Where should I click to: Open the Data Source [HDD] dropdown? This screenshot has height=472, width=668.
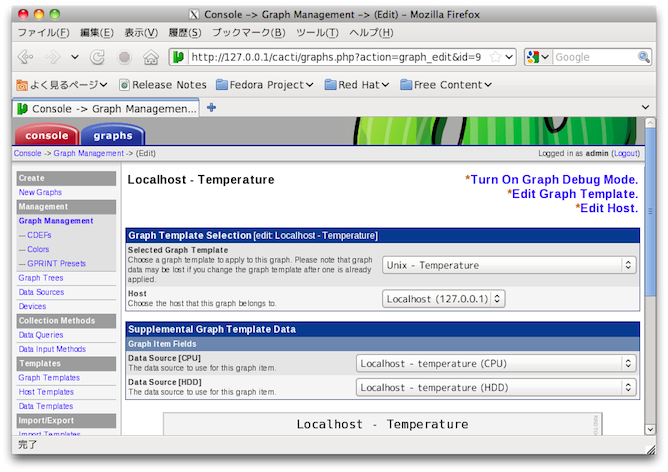pos(496,387)
